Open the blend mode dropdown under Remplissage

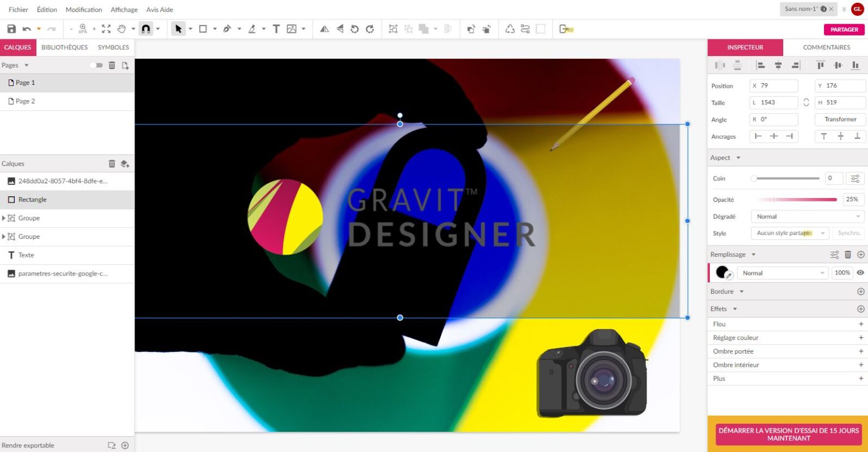click(782, 273)
